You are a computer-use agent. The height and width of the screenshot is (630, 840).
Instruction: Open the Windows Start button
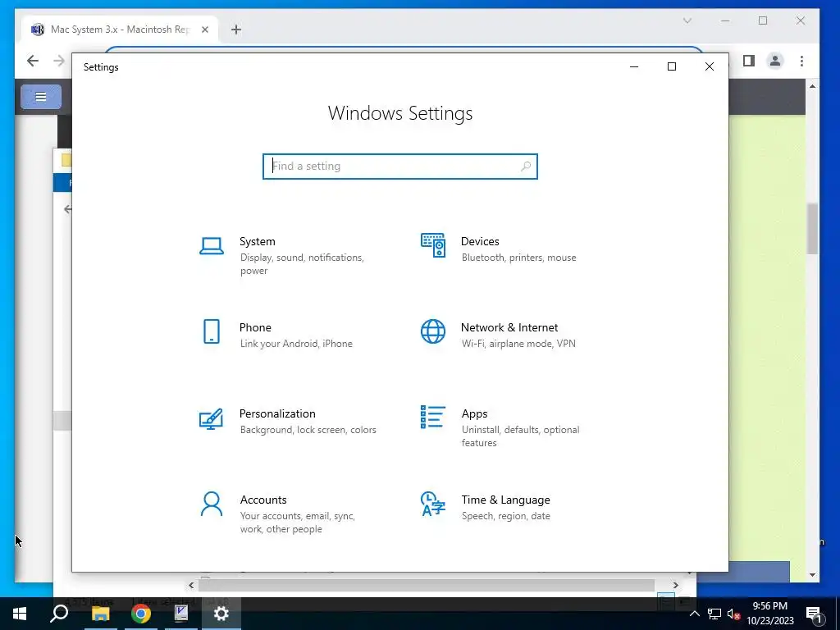(x=20, y=614)
